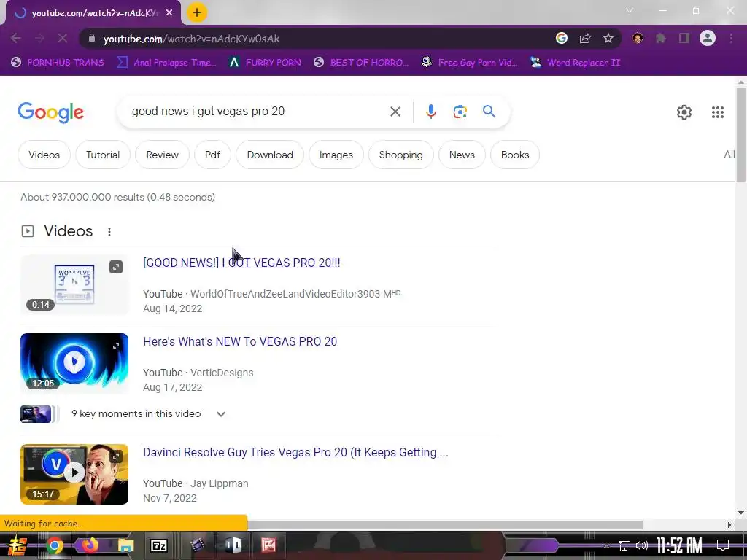Image resolution: width=747 pixels, height=560 pixels.
Task: Bookmark this page with star icon
Action: pos(608,39)
